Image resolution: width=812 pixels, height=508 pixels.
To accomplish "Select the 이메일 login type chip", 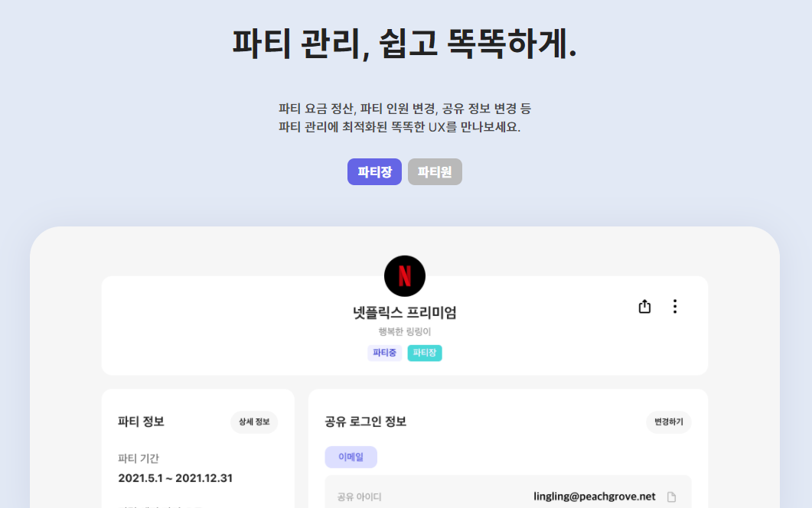I will click(x=351, y=458).
